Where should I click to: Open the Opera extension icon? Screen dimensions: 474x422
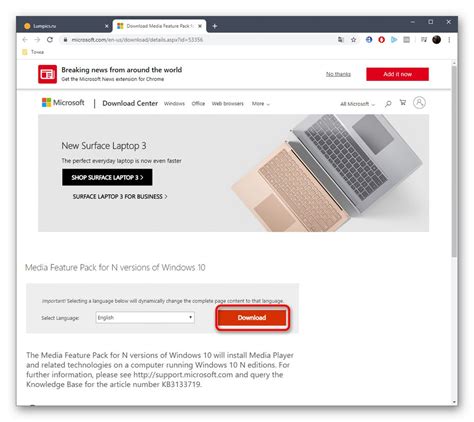tap(381, 40)
